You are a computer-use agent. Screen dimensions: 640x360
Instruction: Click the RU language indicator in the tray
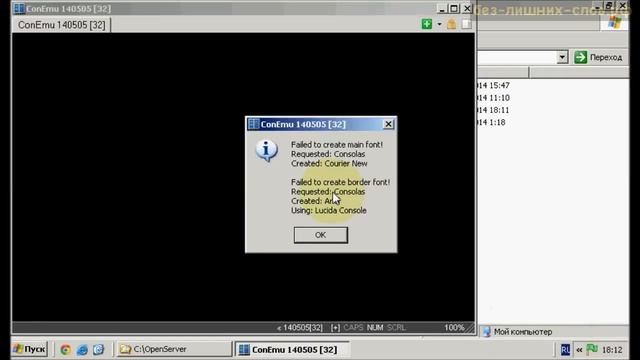[565, 350]
